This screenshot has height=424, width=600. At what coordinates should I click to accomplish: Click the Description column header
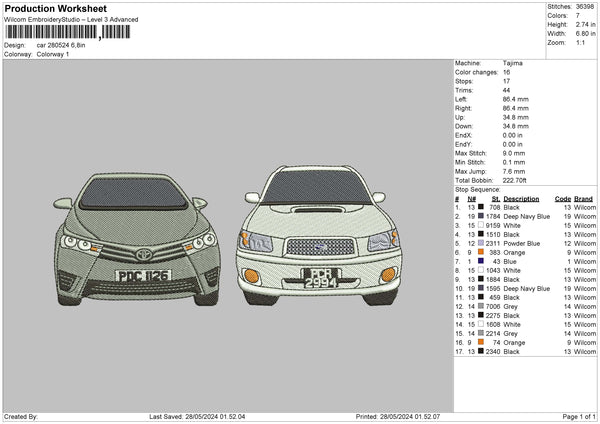point(521,199)
